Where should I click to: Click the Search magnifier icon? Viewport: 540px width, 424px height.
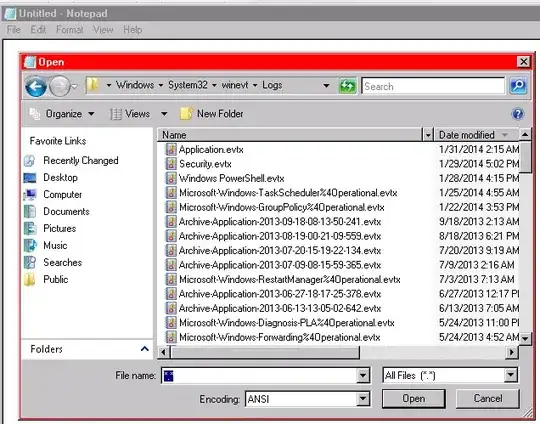click(x=518, y=86)
